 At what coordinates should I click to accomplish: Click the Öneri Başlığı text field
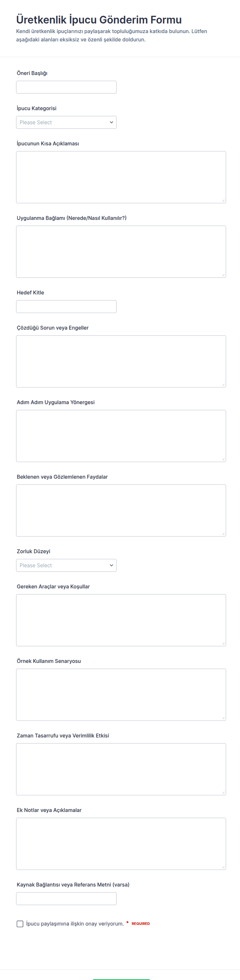tap(66, 87)
